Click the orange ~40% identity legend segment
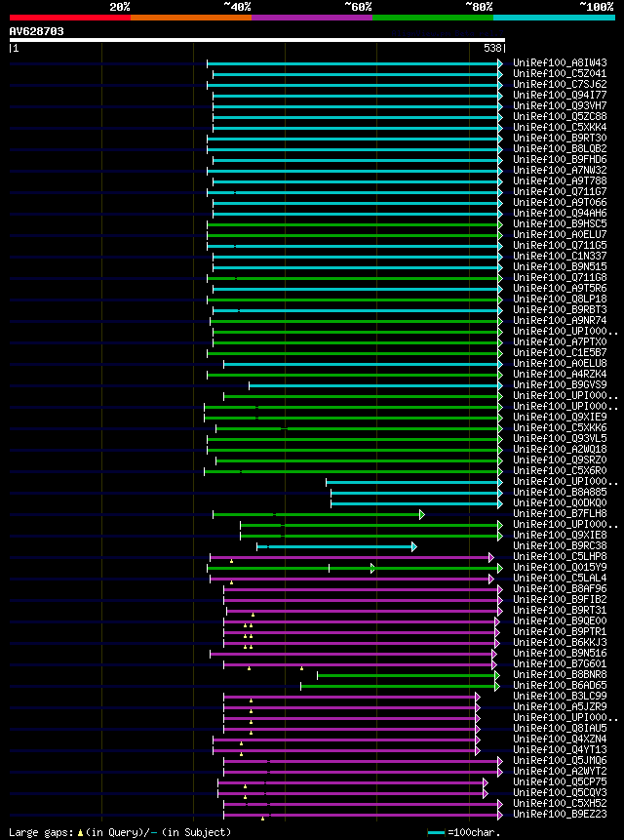The image size is (624, 840). click(191, 18)
